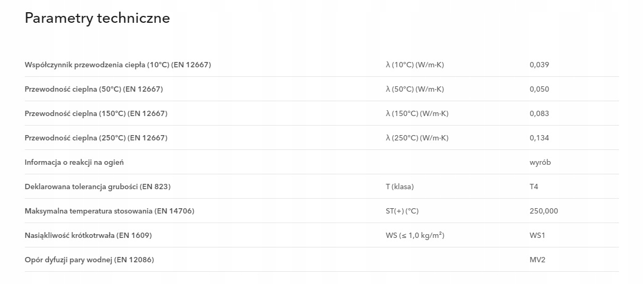Select the wyrób value
644x284 pixels.
(540, 162)
